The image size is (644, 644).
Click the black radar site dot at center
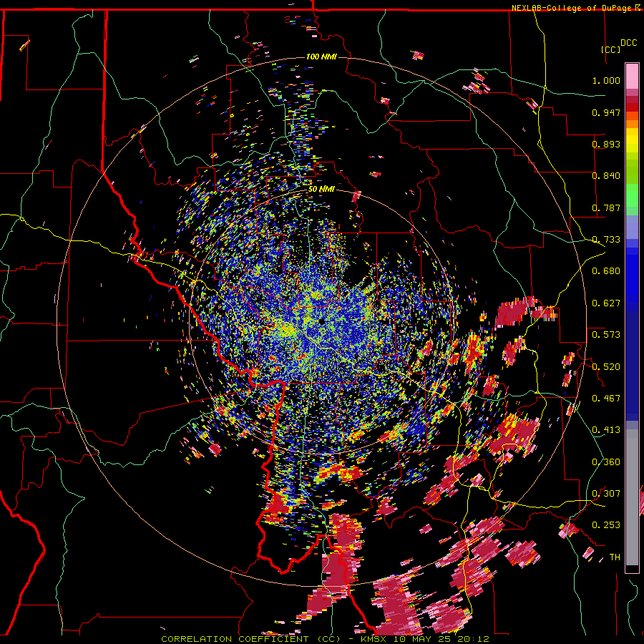[x=321, y=322]
